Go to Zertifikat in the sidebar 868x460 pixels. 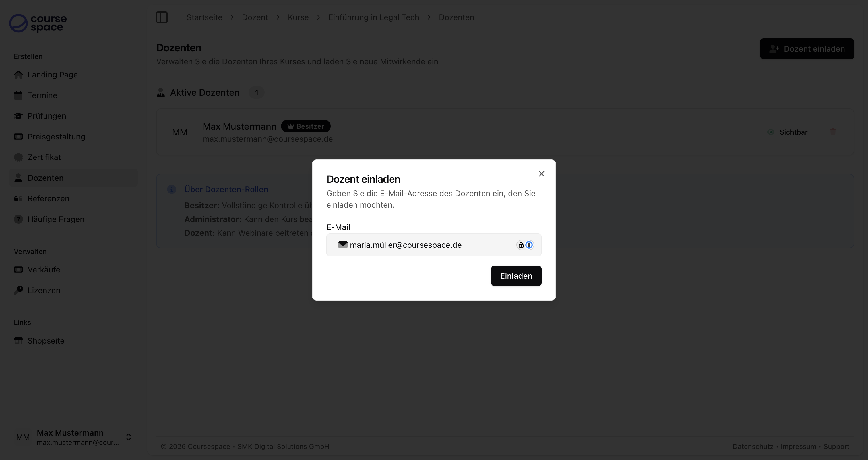[x=44, y=157]
